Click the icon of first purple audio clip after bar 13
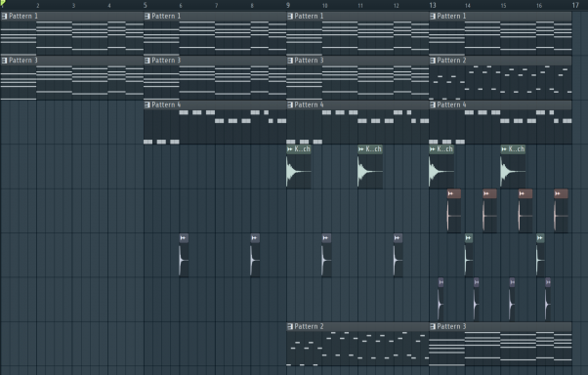The image size is (588, 375). coord(441,282)
